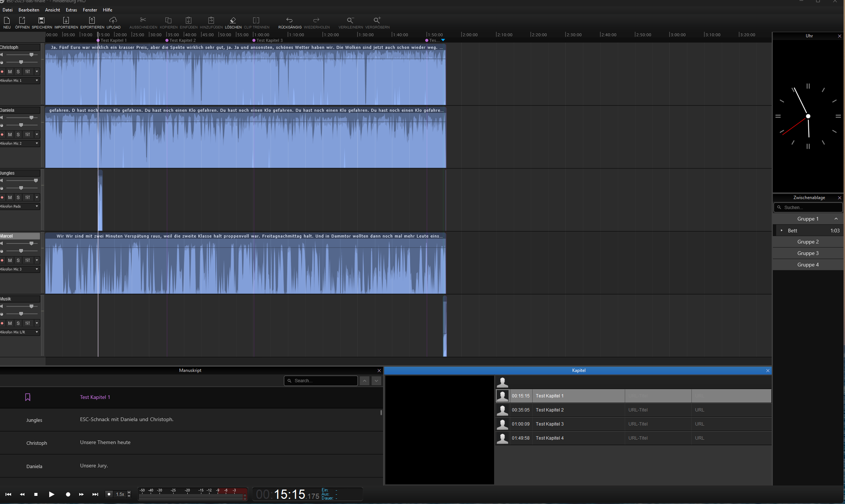
Task: Click the CLIP TRENNEN split icon
Action: [x=256, y=20]
